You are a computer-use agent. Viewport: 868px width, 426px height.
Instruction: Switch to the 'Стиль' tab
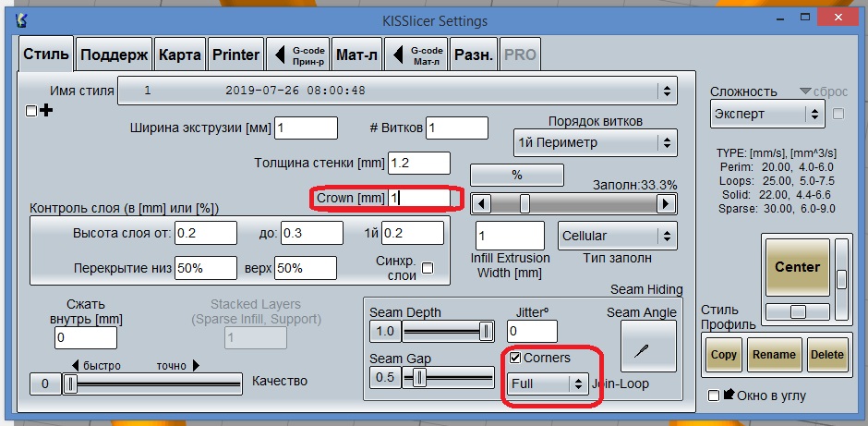46,55
